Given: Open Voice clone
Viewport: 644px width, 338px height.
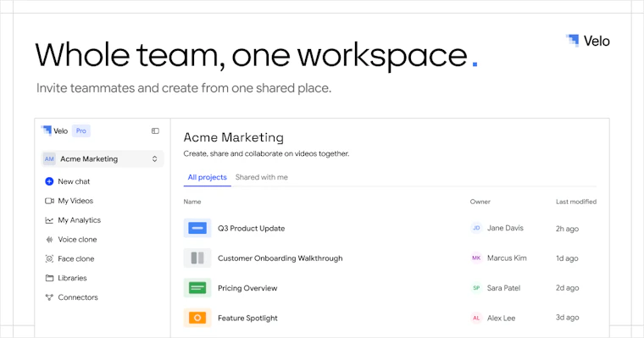Looking at the screenshot, I should tap(77, 240).
